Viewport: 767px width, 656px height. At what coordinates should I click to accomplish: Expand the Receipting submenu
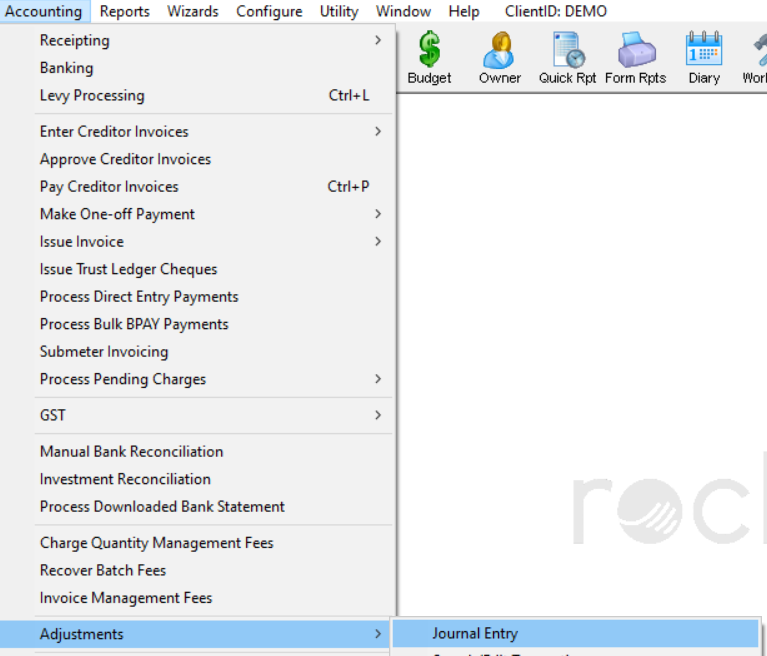pos(197,40)
